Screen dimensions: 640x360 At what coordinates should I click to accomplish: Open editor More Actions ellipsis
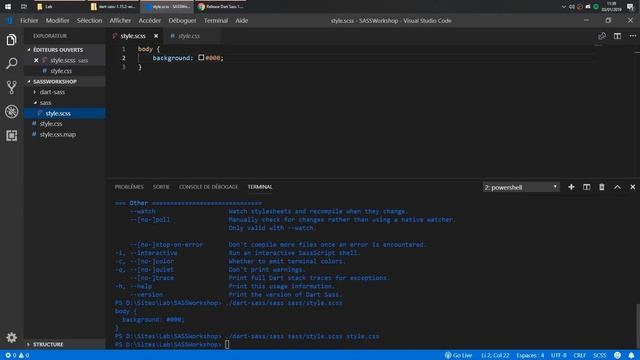tap(633, 36)
